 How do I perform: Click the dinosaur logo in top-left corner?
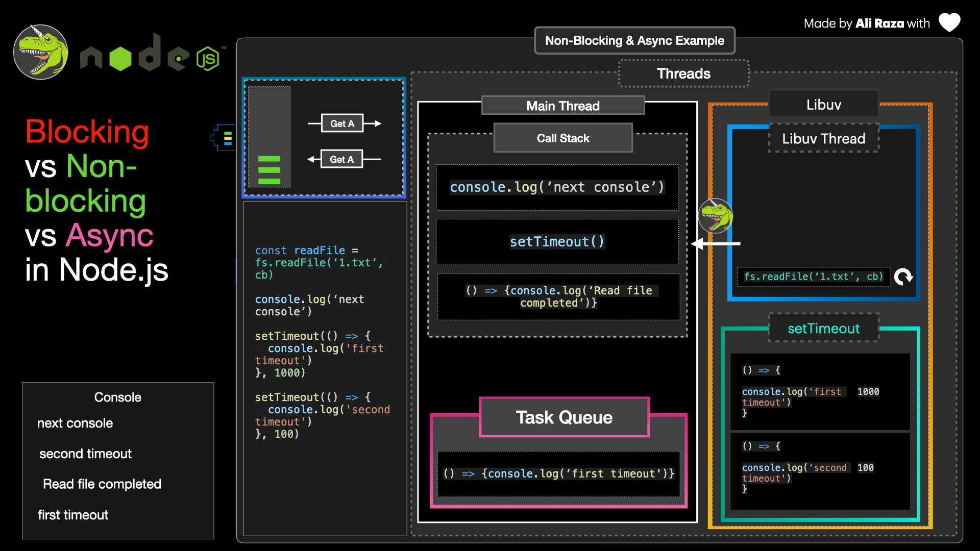coord(41,52)
